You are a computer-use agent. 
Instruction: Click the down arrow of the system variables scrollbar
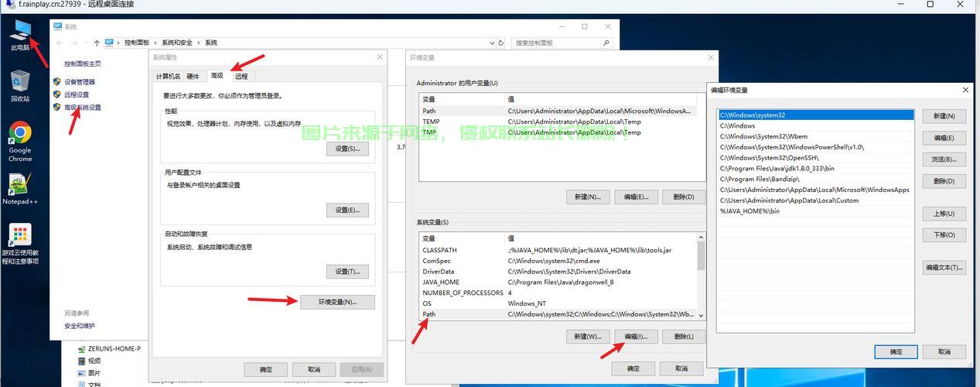pyautogui.click(x=701, y=315)
